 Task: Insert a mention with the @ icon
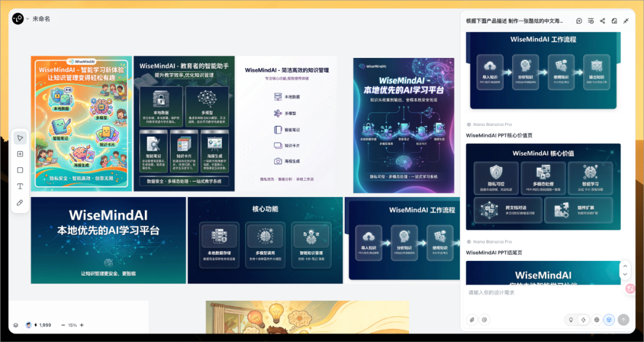pyautogui.click(x=484, y=319)
